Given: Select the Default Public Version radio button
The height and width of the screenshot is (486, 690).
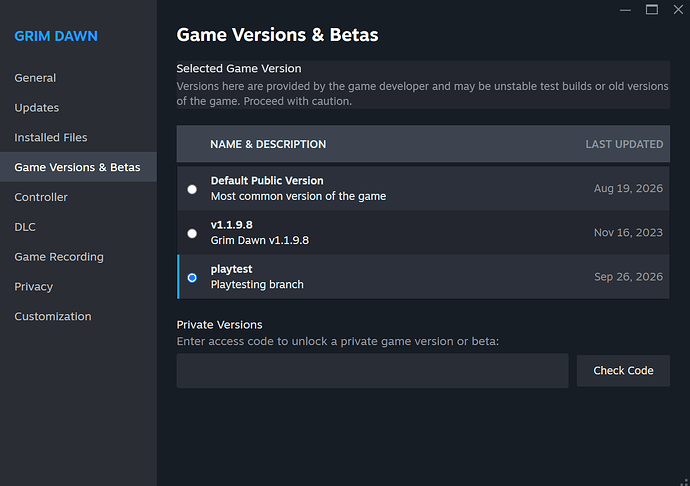Looking at the screenshot, I should coord(192,189).
